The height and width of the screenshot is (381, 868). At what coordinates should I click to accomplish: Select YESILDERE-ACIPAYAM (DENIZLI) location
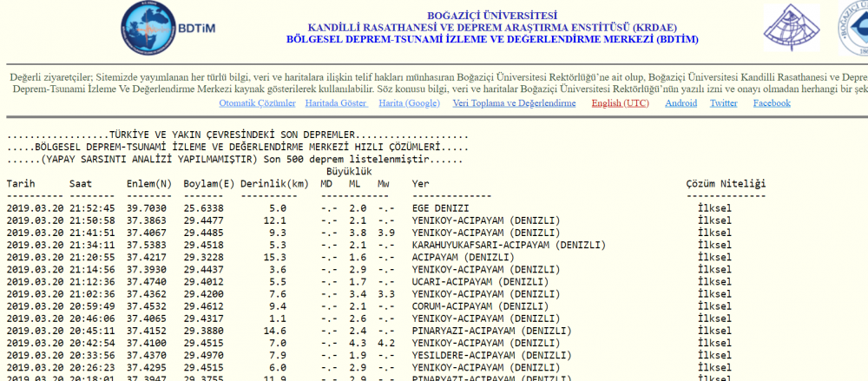491,354
